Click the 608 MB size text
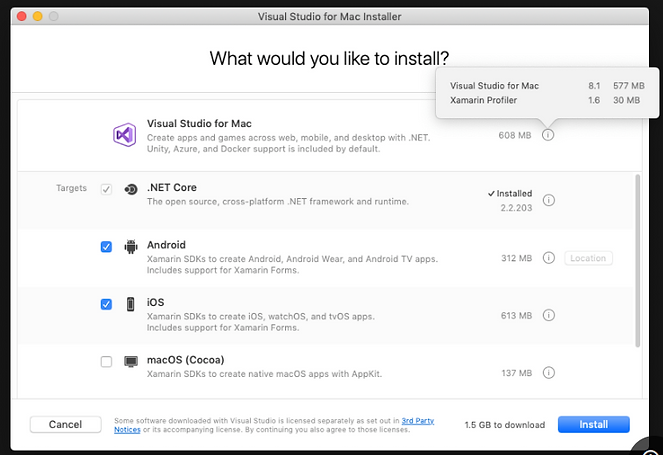The width and height of the screenshot is (663, 455). pos(515,135)
